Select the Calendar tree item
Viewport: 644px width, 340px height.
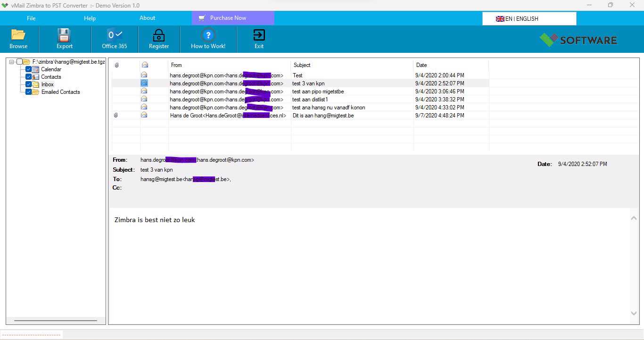point(51,69)
